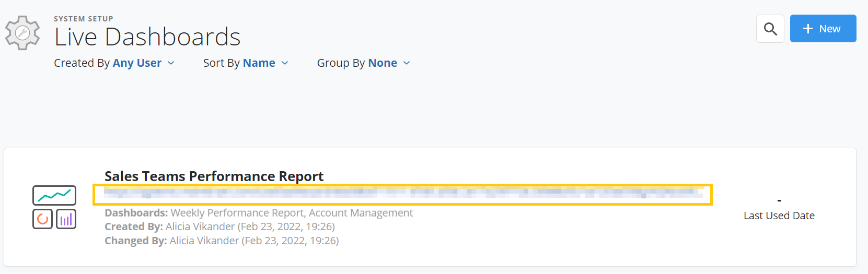
Task: Click the System Setup gear-and-wrench icon
Action: point(22,33)
